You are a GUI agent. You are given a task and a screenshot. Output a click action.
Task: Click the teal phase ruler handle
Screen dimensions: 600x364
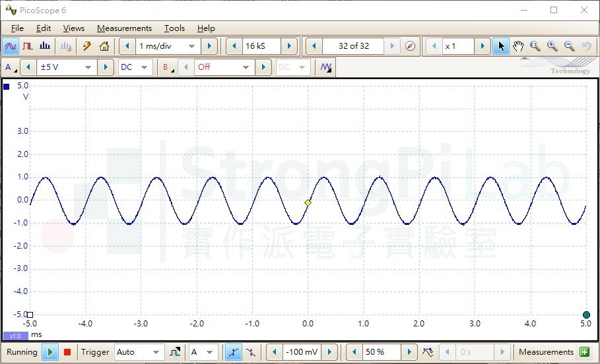tap(586, 315)
